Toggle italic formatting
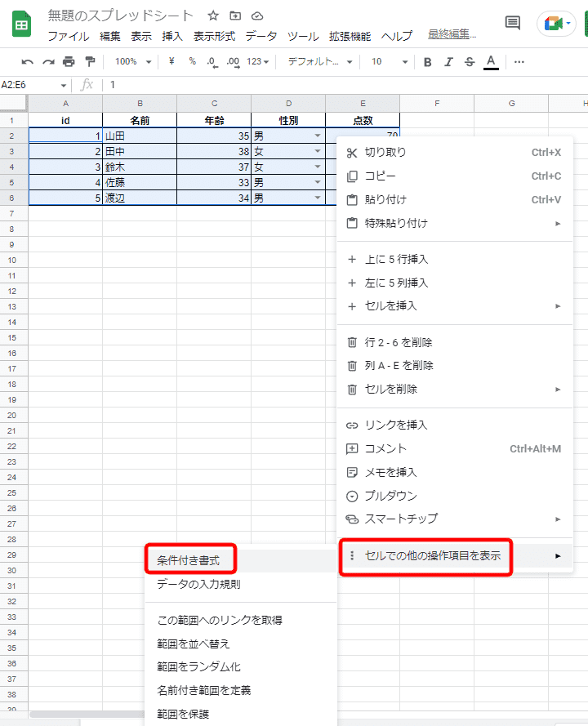Screen dimensions: 588x726 tap(448, 61)
